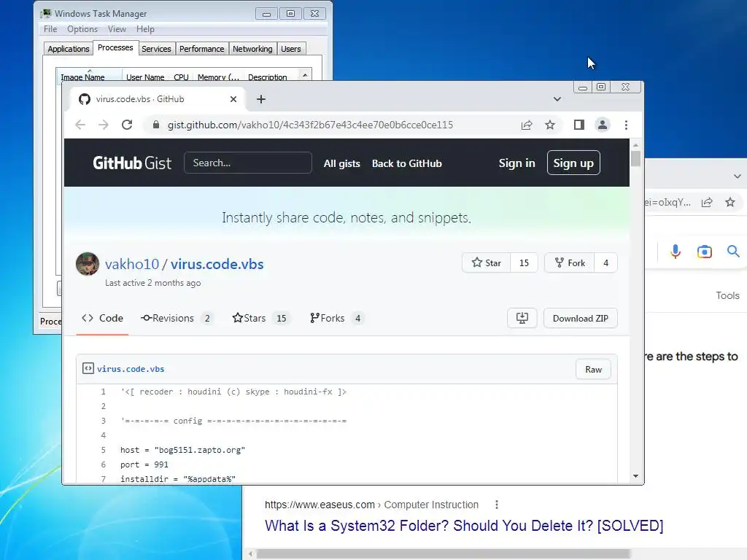Expand the tab search chevron
This screenshot has height=560, width=747.
click(557, 99)
